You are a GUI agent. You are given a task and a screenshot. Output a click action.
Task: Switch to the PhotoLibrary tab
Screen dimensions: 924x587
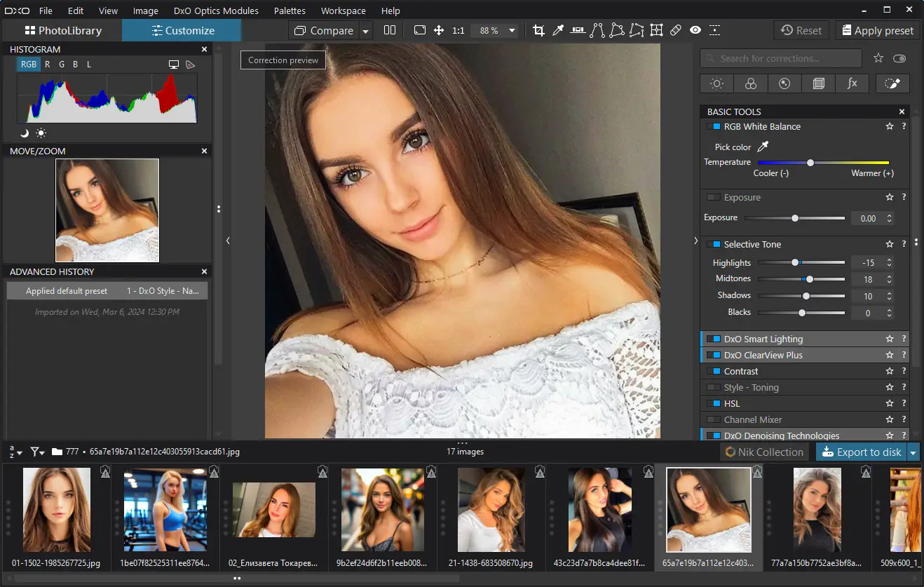[x=63, y=30]
